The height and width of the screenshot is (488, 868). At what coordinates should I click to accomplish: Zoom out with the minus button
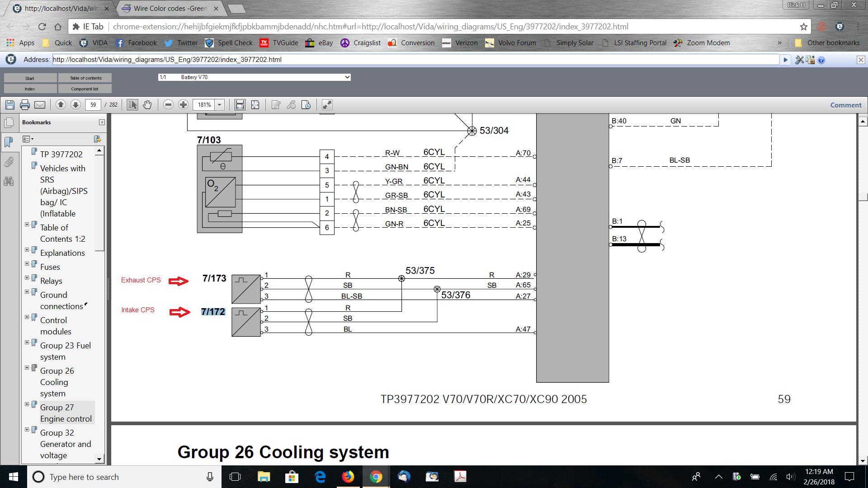click(168, 105)
